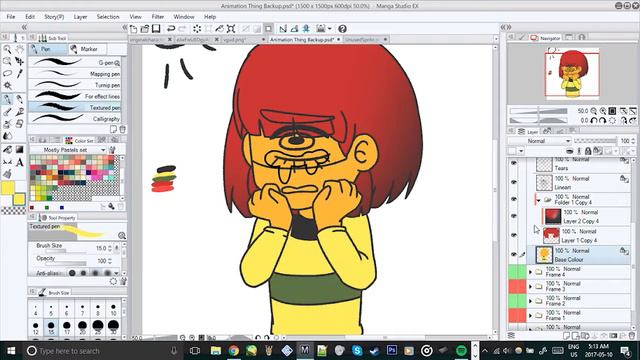Viewport: 640px width, 360px height.
Task: Click the Windows Start button
Action: [11, 351]
